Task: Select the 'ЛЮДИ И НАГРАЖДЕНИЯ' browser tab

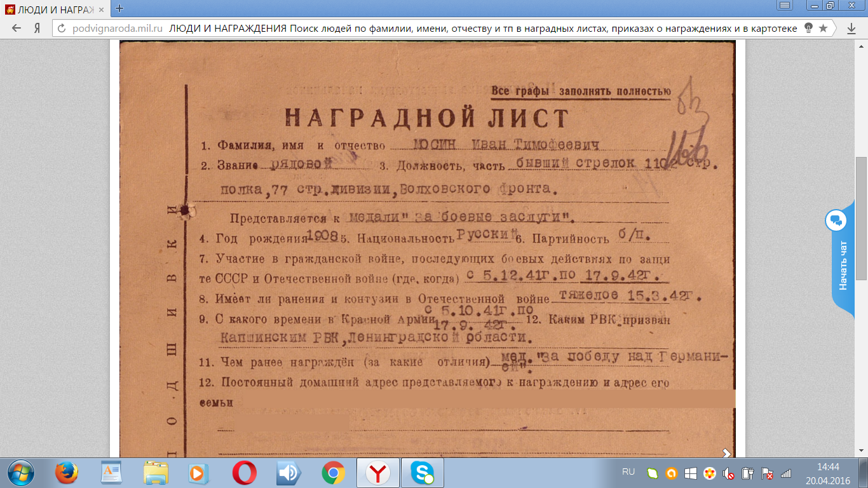Action: point(51,8)
